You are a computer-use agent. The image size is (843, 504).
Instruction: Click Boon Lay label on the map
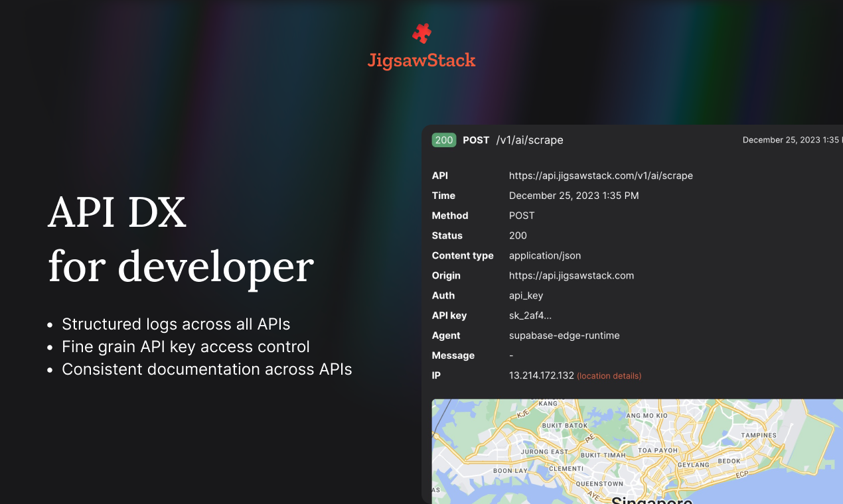pyautogui.click(x=510, y=471)
